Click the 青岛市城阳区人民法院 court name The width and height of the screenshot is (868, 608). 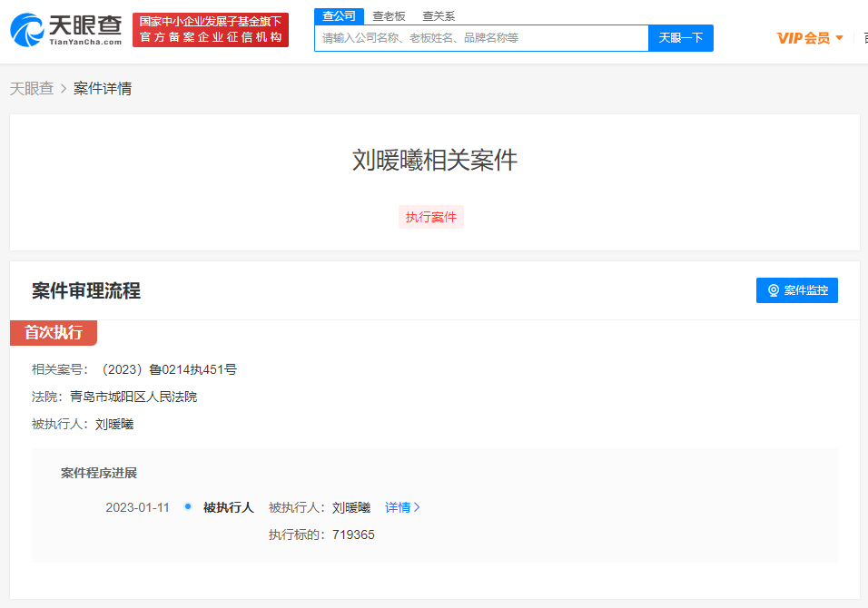(133, 397)
